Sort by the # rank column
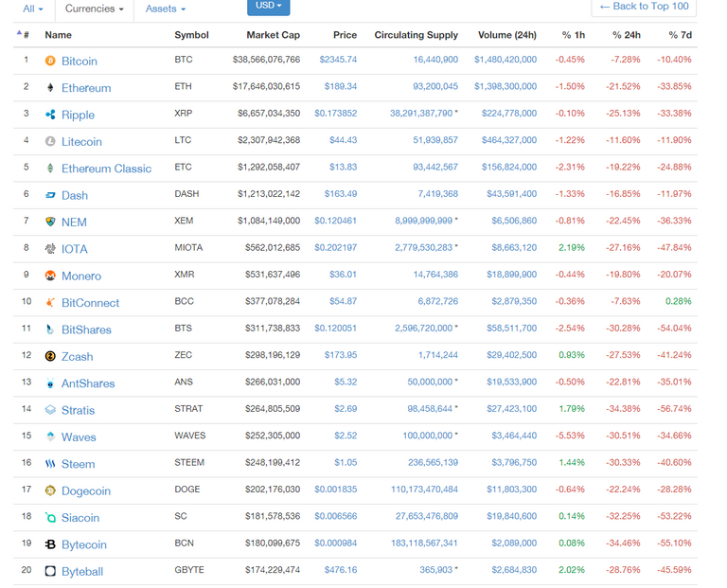The width and height of the screenshot is (727, 588). [26, 35]
